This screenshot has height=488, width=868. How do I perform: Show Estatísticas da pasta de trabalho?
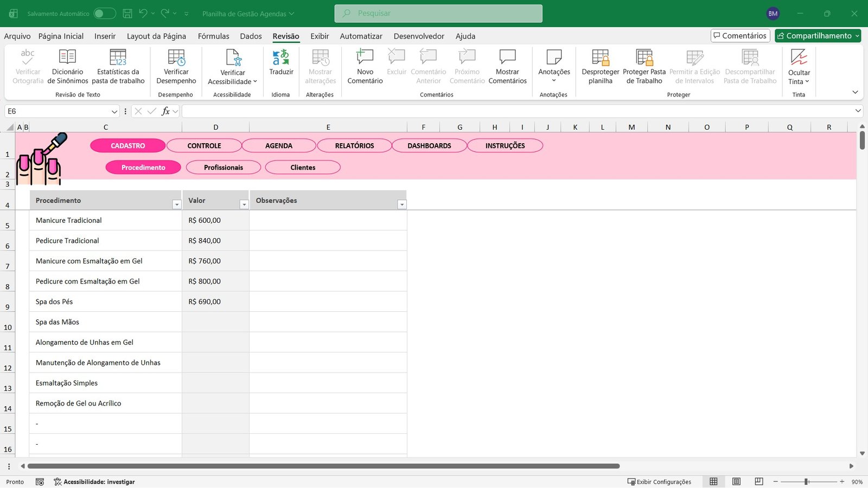(x=118, y=65)
